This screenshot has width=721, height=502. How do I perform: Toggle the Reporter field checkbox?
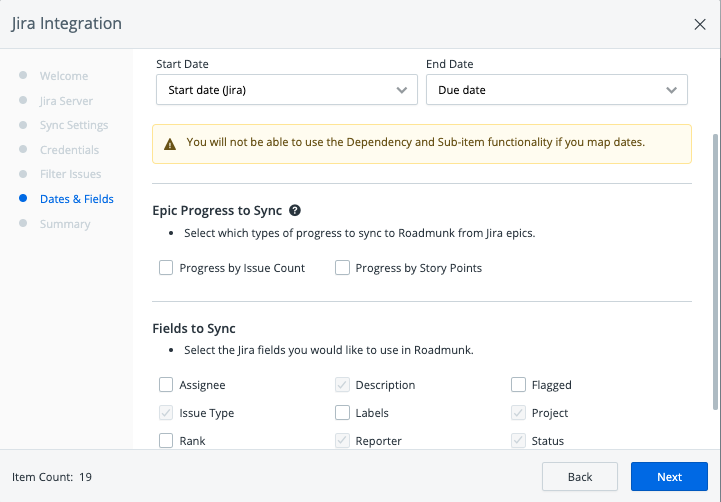point(342,440)
